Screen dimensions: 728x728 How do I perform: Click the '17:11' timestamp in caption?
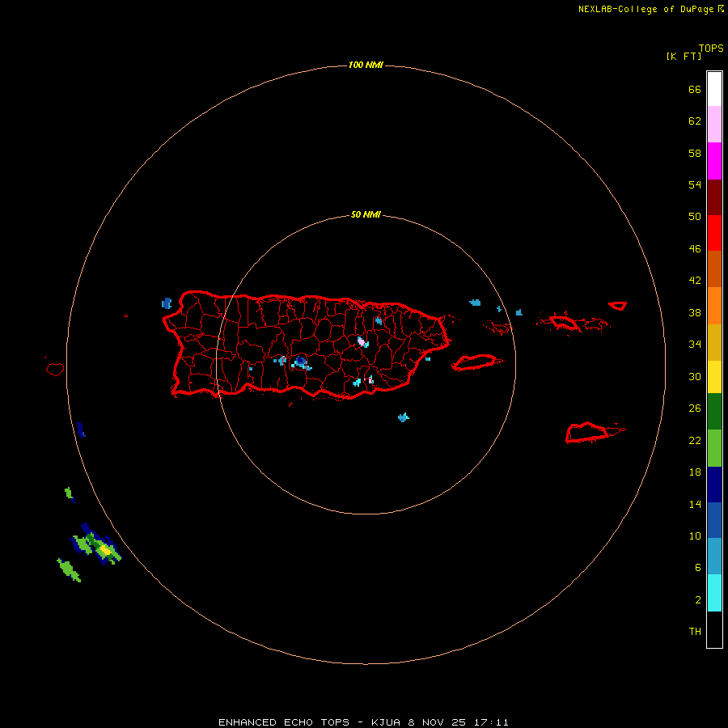[491, 722]
